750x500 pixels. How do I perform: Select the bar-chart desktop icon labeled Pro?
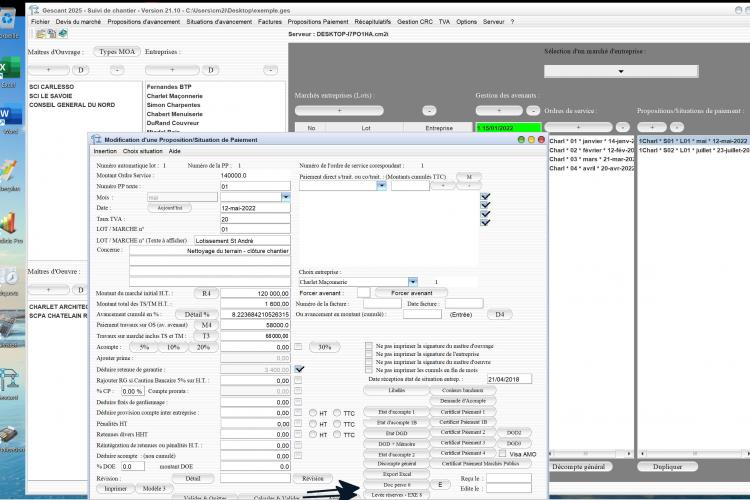tap(9, 223)
